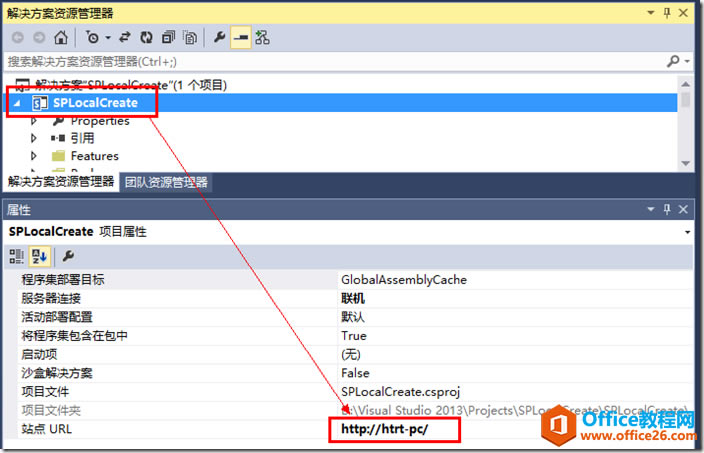Screen dimensions: 704x453
Task: Click scroll down arrow in Solution Explorer tree
Action: pyautogui.click(x=686, y=163)
